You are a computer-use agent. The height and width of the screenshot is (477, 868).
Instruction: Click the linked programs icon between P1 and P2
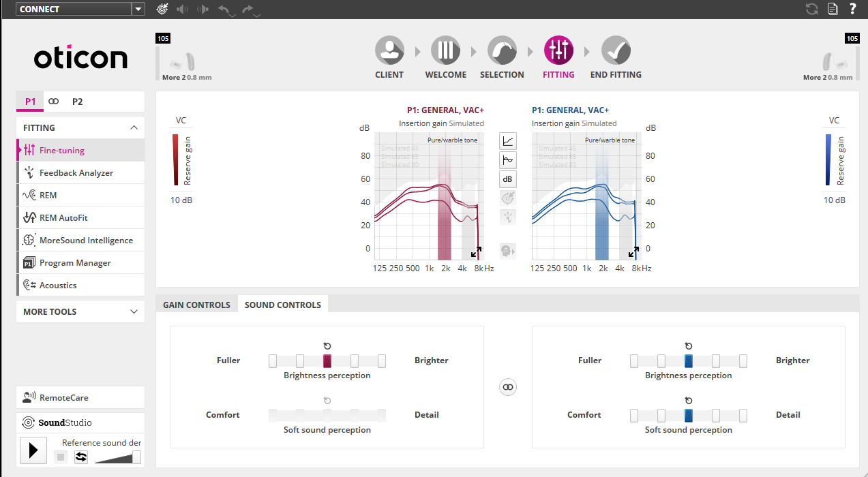click(x=54, y=102)
